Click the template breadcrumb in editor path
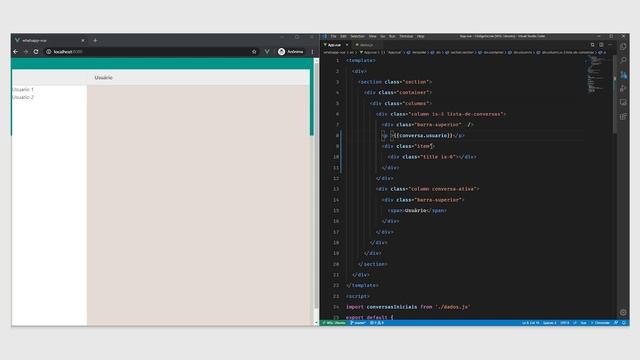 pyautogui.click(x=416, y=52)
